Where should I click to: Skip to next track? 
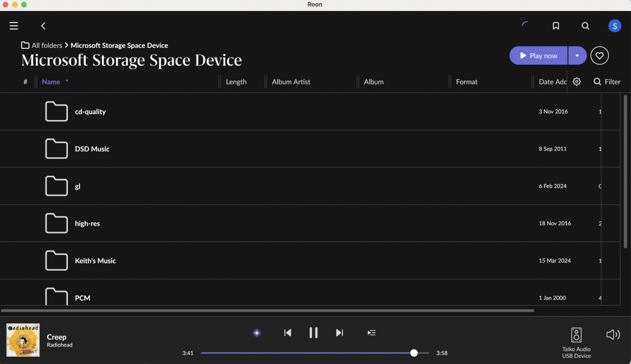(339, 332)
